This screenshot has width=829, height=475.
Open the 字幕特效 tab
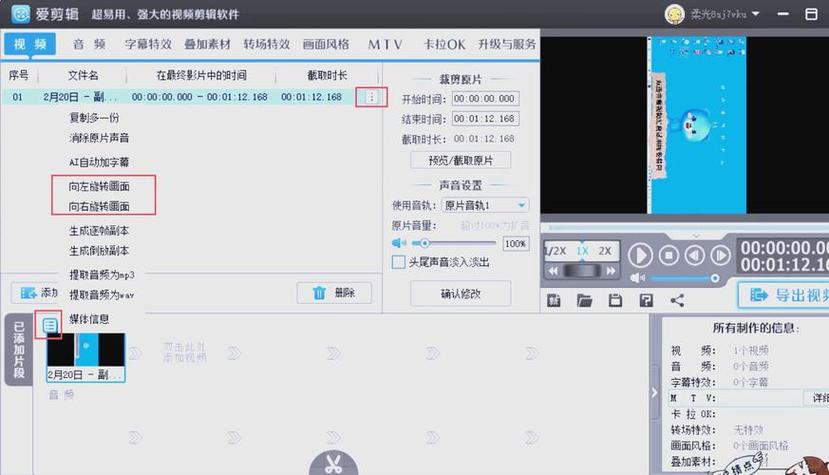coord(148,44)
